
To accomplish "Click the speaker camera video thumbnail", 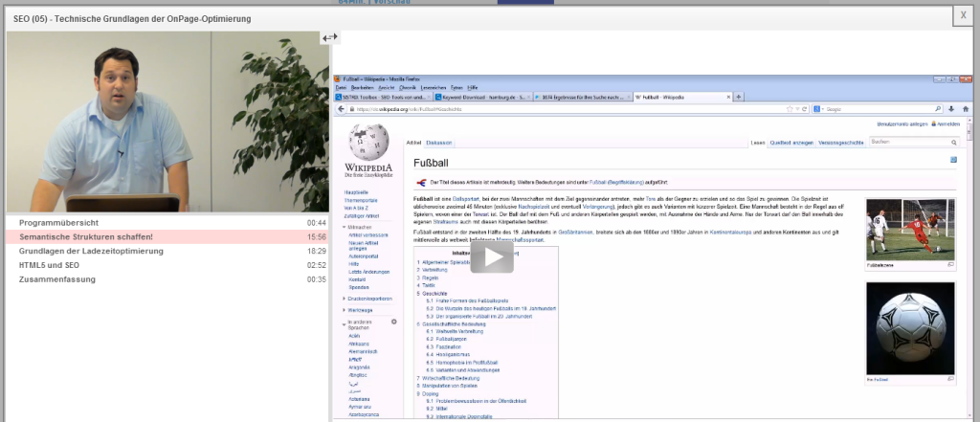I will point(167,122).
